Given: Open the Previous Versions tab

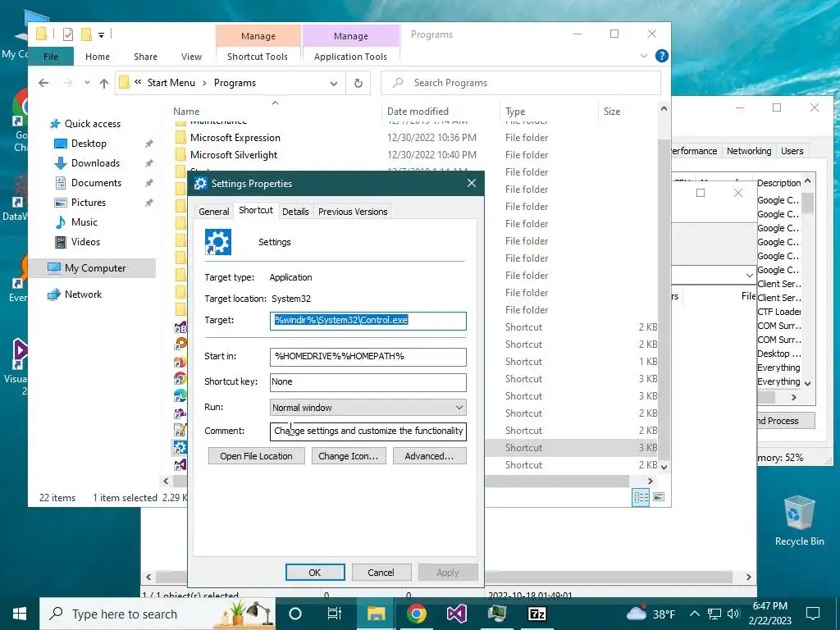Looking at the screenshot, I should [353, 212].
